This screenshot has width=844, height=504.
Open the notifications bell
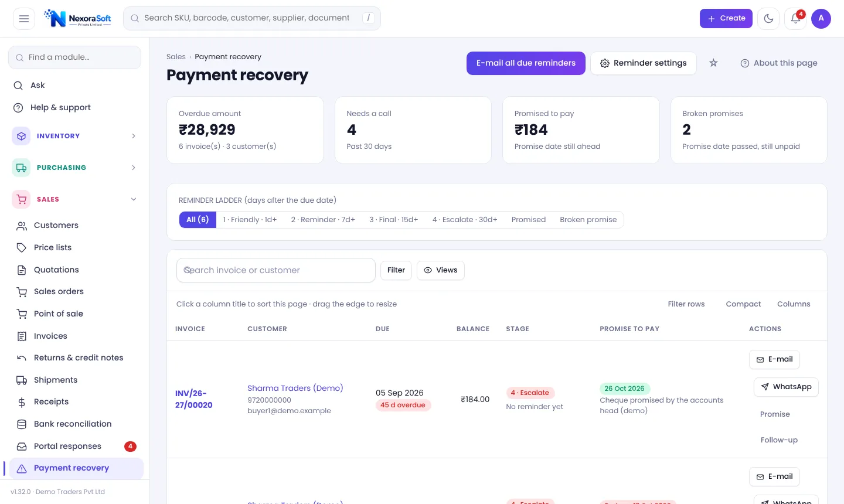[795, 19]
